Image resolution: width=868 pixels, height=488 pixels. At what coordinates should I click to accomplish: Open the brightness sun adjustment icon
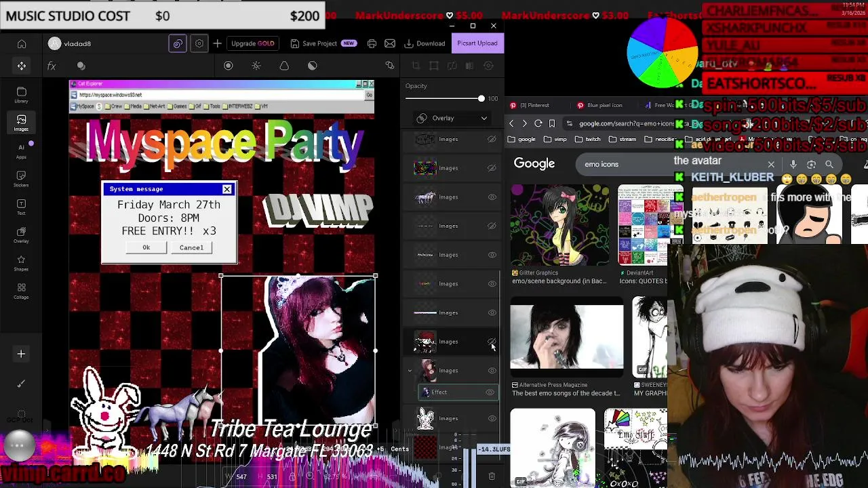coord(256,66)
